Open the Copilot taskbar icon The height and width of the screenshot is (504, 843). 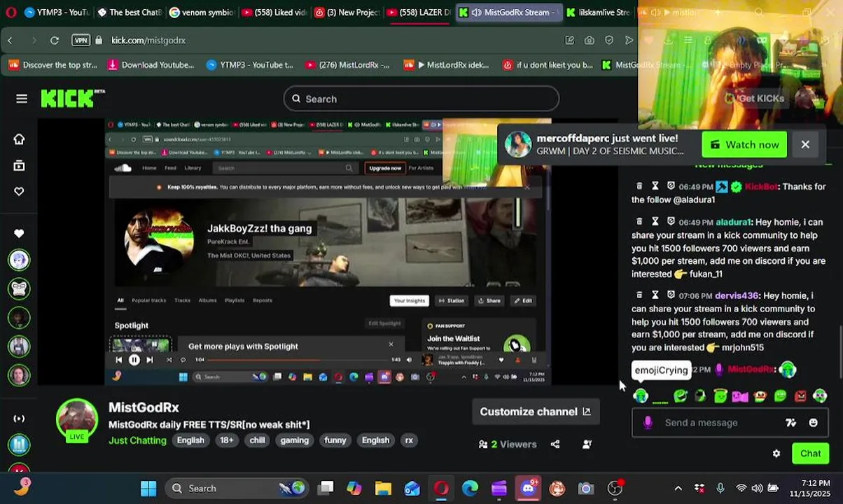(x=354, y=489)
